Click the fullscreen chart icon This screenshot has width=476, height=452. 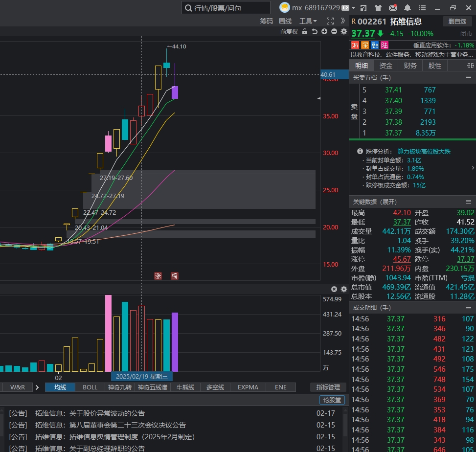coord(330,21)
